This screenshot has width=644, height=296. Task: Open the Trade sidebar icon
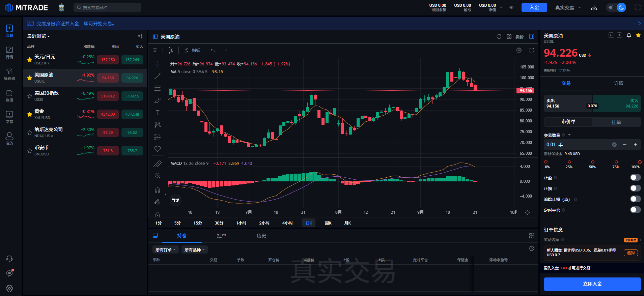(x=9, y=31)
